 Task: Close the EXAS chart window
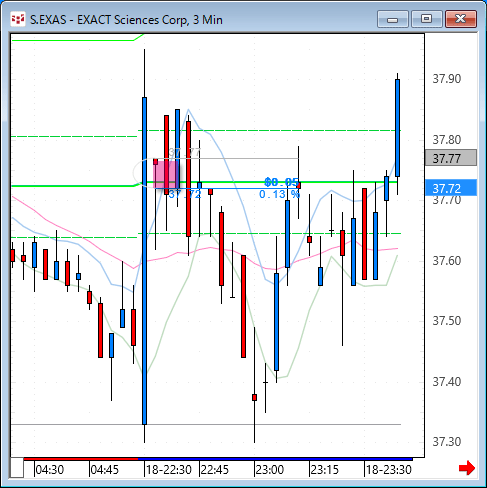(461, 19)
